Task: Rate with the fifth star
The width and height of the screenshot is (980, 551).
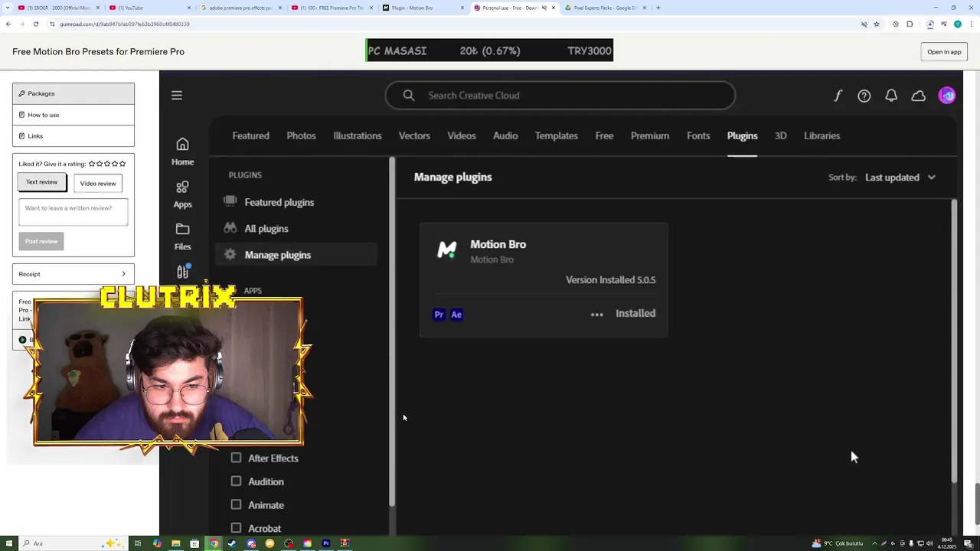Action: click(122, 164)
